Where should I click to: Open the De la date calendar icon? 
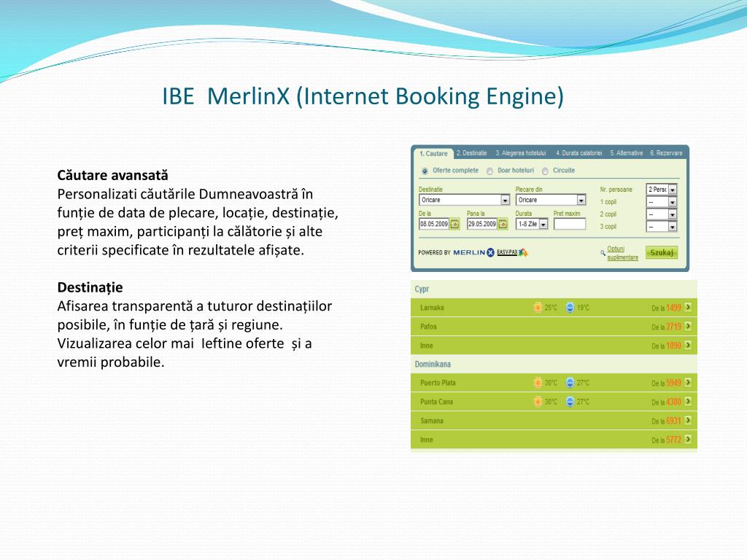(x=455, y=224)
